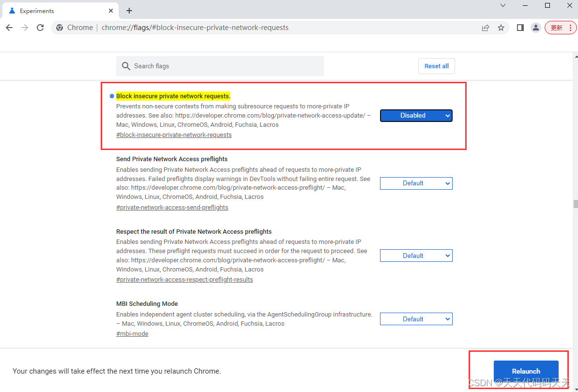Click "MBI Scheduling Mode" heading

[147, 304]
